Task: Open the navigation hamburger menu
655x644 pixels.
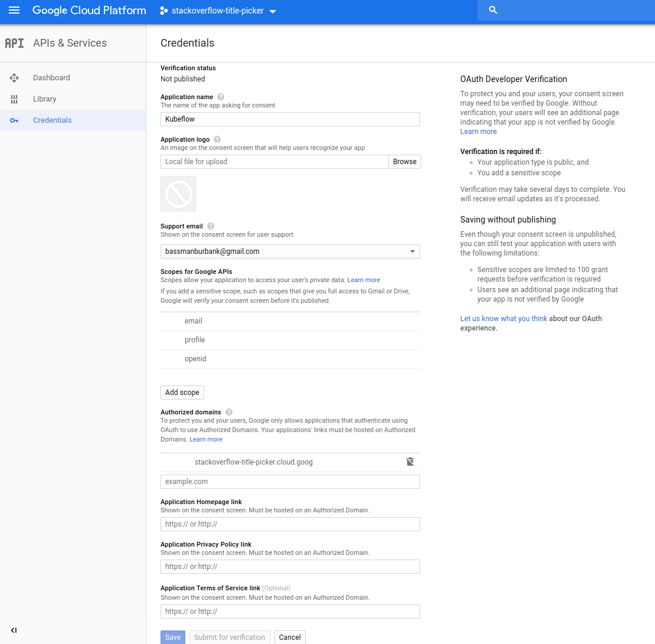Action: [14, 10]
